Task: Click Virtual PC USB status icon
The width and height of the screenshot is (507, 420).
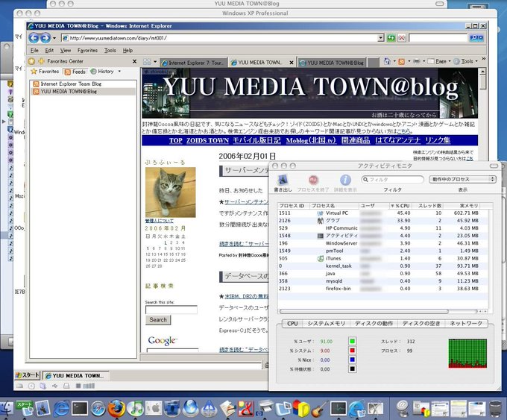Action: point(54,386)
